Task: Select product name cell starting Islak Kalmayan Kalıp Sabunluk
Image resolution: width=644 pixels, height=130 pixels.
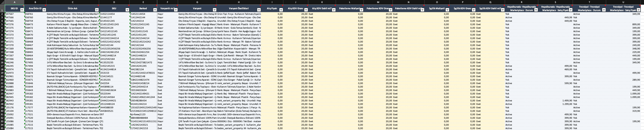Action: click(73, 45)
